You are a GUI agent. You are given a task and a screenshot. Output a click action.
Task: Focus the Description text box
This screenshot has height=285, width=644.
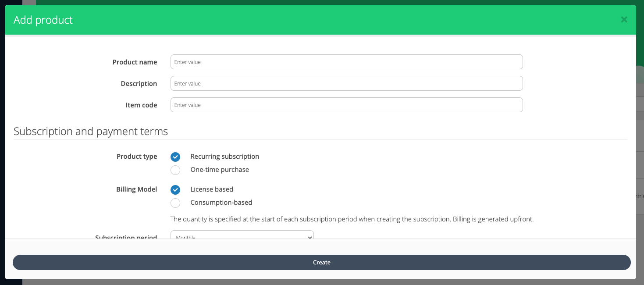tap(346, 83)
